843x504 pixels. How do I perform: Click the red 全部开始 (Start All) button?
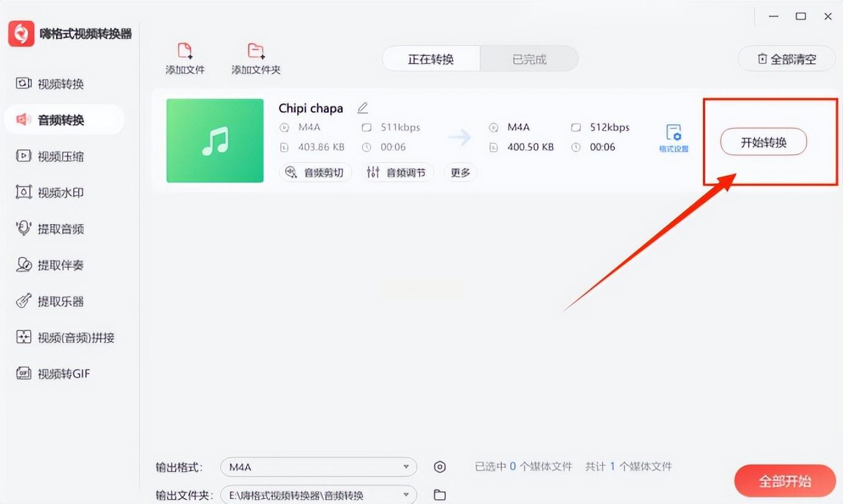[x=785, y=481]
